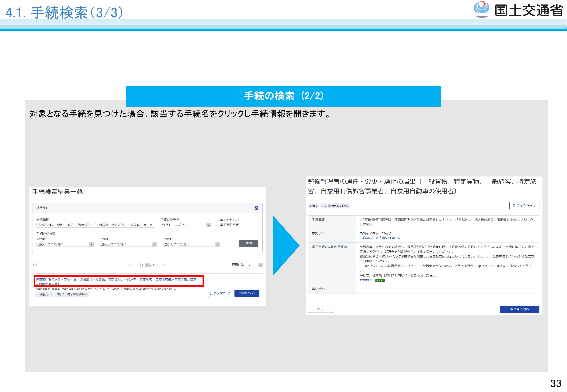Screen dimensions: 567x392
Task: Open 小分類 category dropdown
Action: coord(191,244)
